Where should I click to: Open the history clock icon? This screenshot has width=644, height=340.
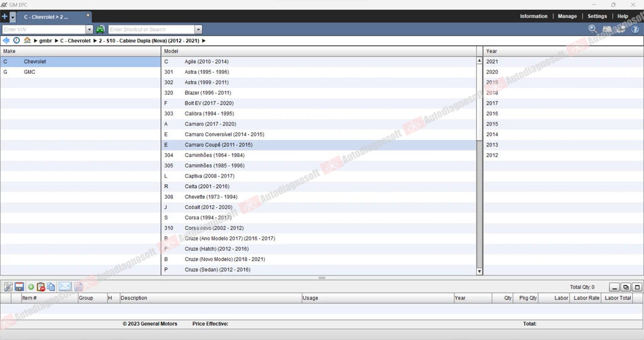pos(17,40)
